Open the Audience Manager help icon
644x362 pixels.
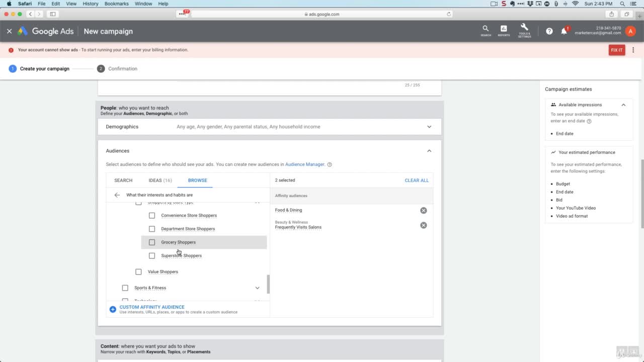pos(330,164)
